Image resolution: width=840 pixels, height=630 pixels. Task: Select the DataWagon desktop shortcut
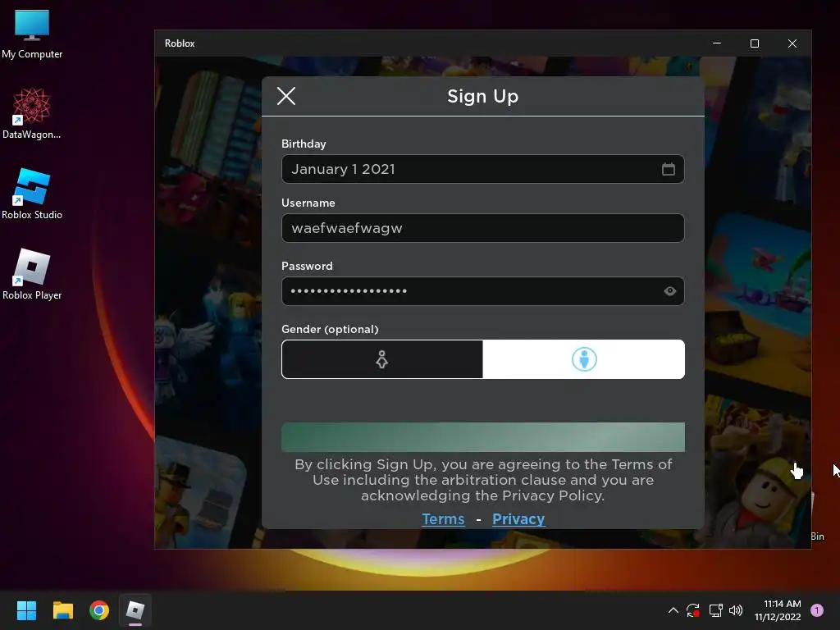(32, 113)
